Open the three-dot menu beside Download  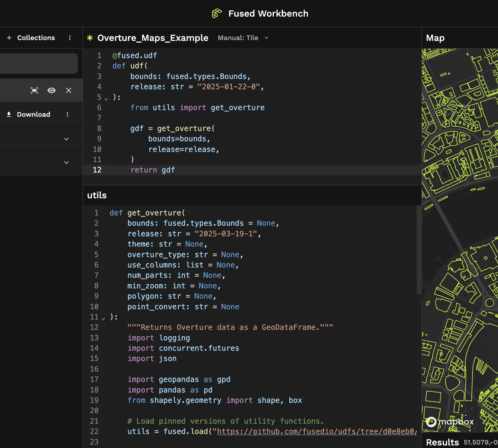coord(68,114)
